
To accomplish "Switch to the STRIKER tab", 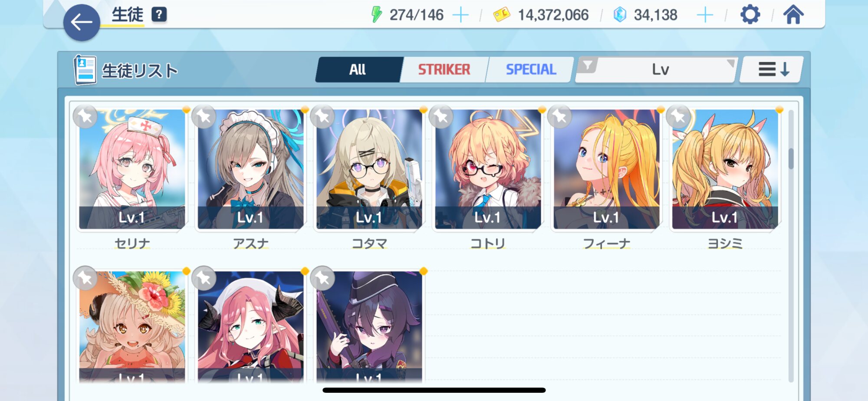I will pyautogui.click(x=444, y=69).
